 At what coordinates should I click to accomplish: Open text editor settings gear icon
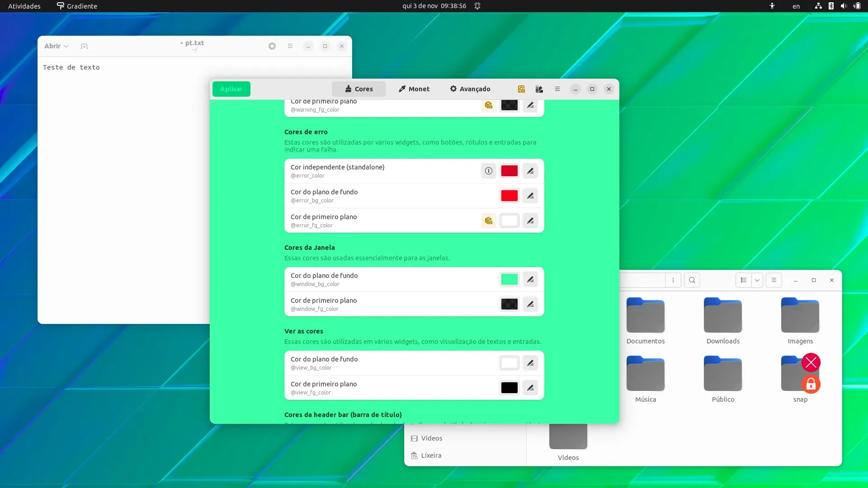[x=272, y=46]
